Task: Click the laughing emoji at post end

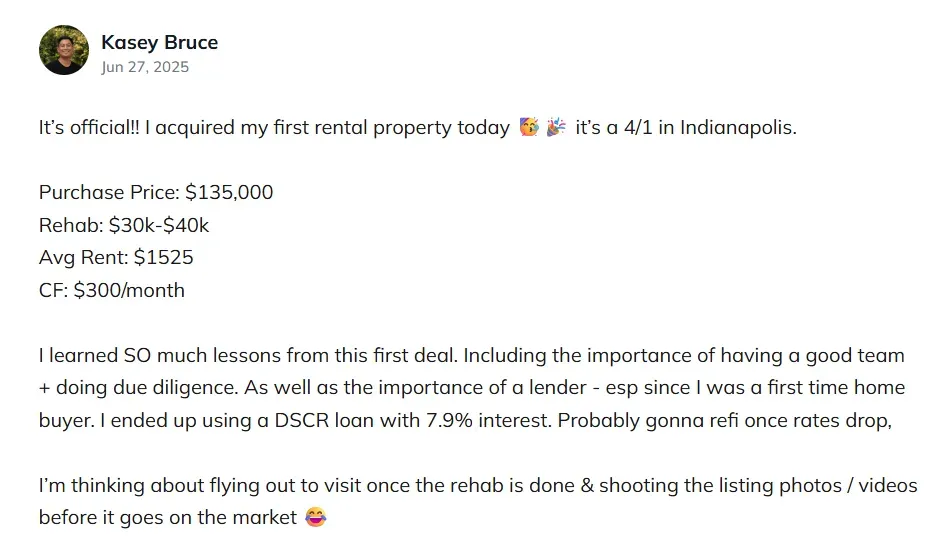Action: [x=315, y=517]
